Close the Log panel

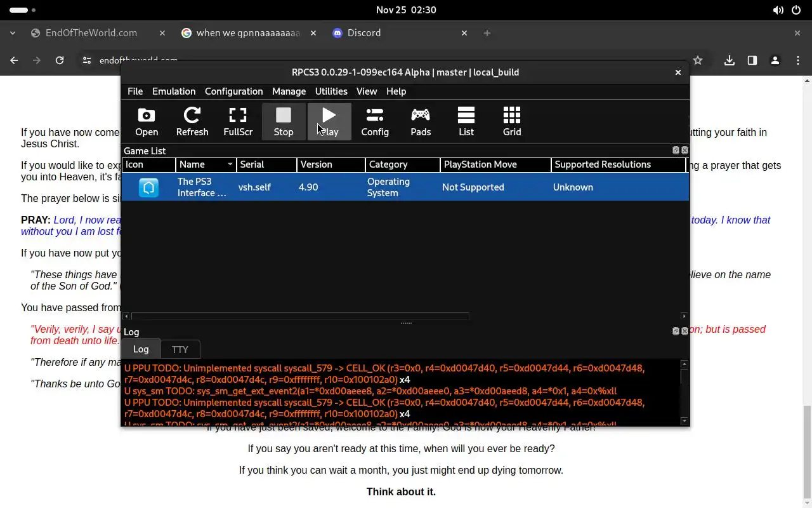click(684, 331)
